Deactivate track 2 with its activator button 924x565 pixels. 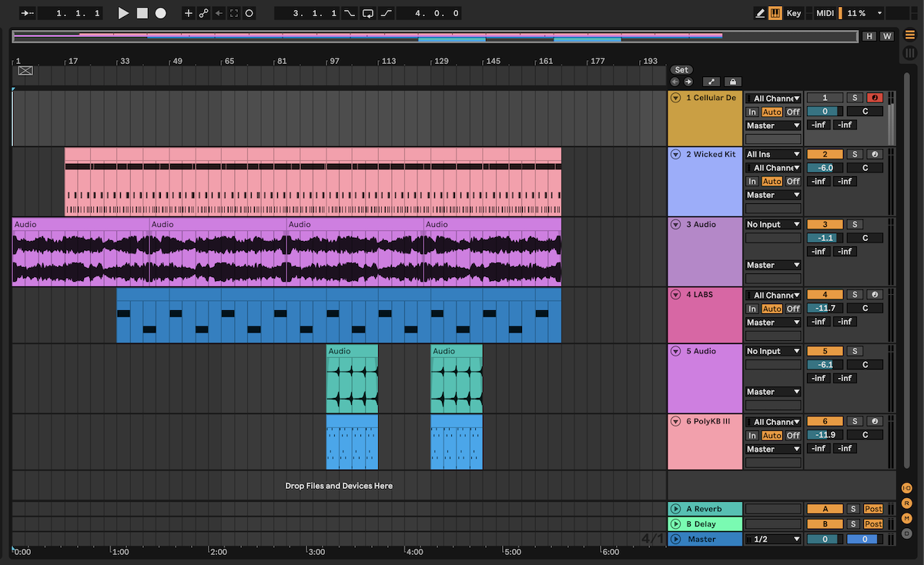click(825, 154)
